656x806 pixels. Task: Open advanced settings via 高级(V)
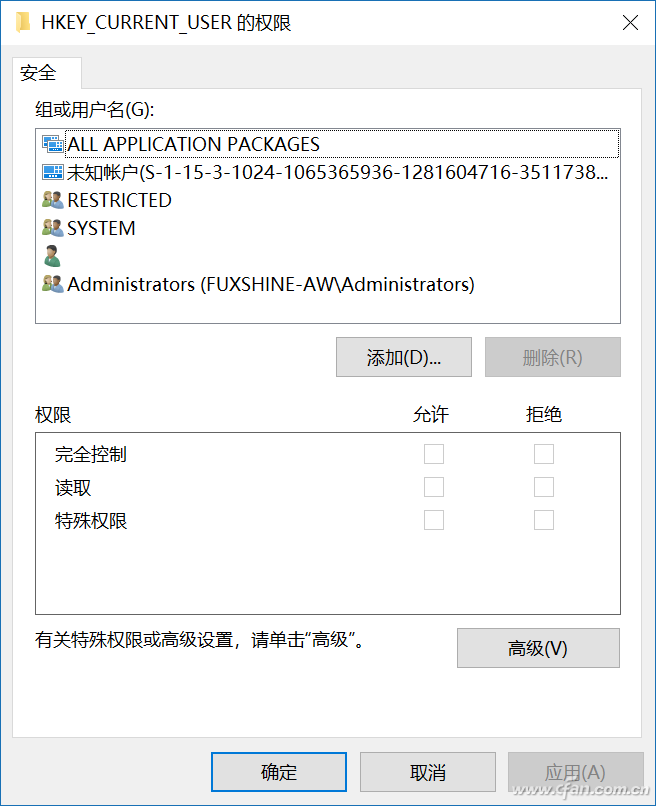(538, 648)
